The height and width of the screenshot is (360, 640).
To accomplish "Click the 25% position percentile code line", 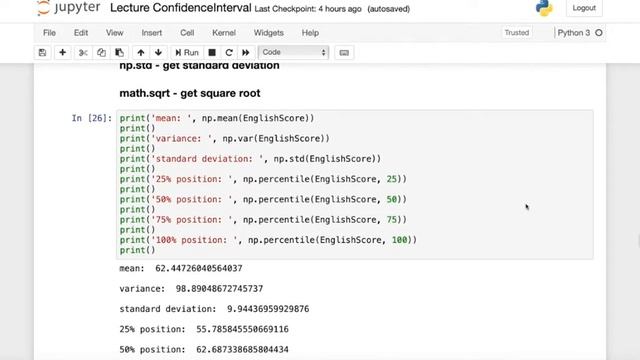I will tap(263, 179).
